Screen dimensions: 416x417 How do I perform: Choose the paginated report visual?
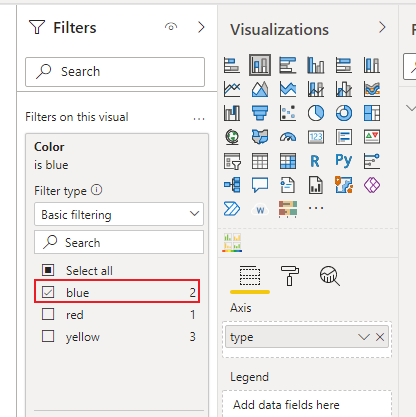click(x=316, y=185)
